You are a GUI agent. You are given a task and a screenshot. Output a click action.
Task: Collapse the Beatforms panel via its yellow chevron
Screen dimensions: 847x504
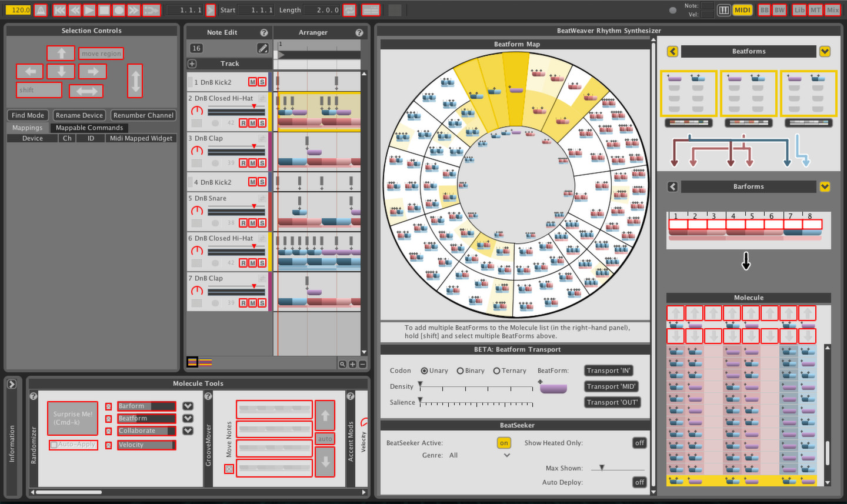[x=825, y=51]
